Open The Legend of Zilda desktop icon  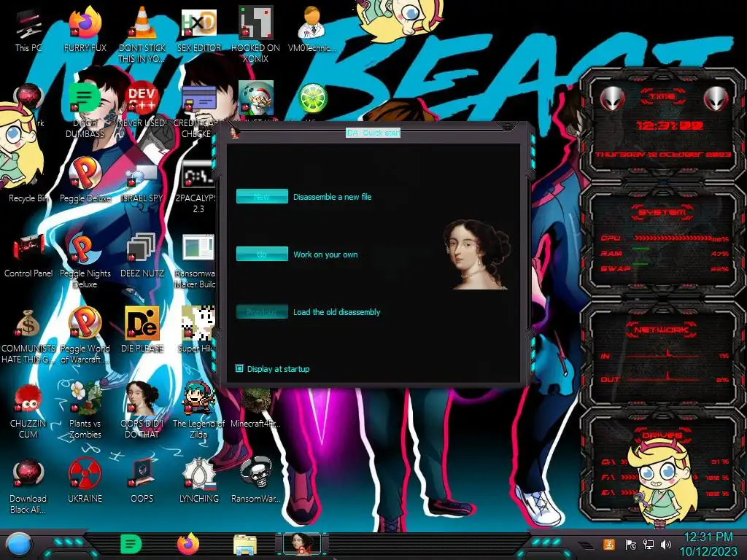(199, 398)
